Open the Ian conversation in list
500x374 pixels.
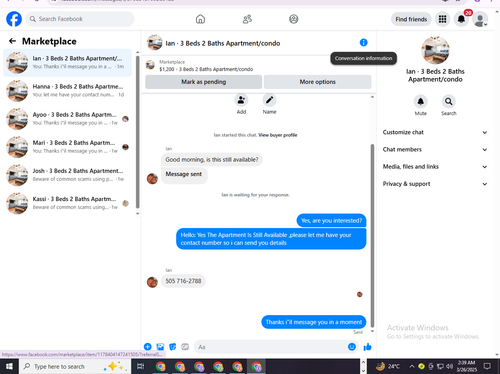click(x=68, y=63)
